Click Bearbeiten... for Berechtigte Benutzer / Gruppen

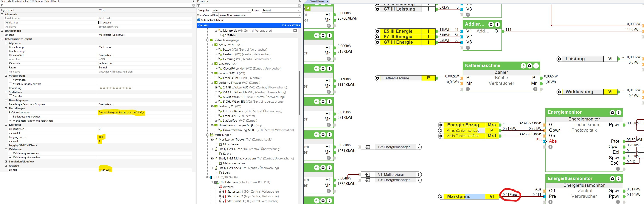tap(106, 104)
